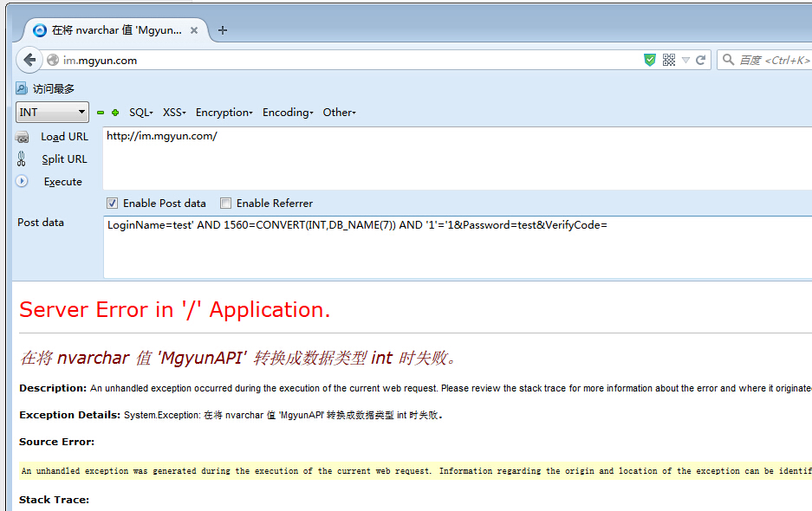Image resolution: width=812 pixels, height=511 pixels.
Task: Click the green shield security icon
Action: [x=649, y=60]
